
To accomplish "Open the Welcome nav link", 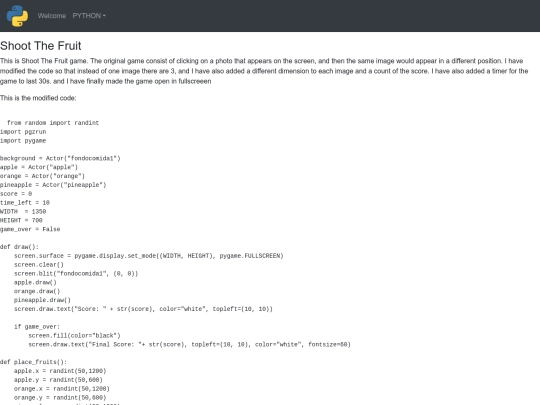I will pyautogui.click(x=52, y=16).
